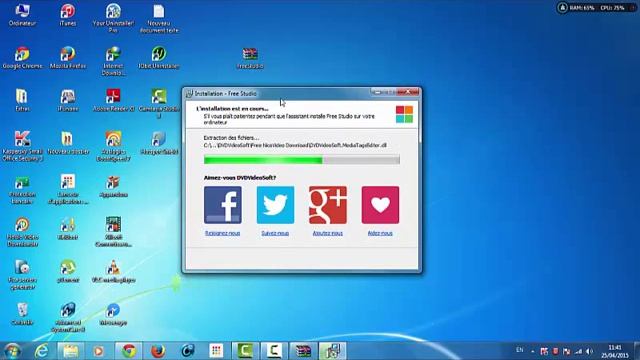
Task: Click the green installation progress bar
Action: pos(302,160)
